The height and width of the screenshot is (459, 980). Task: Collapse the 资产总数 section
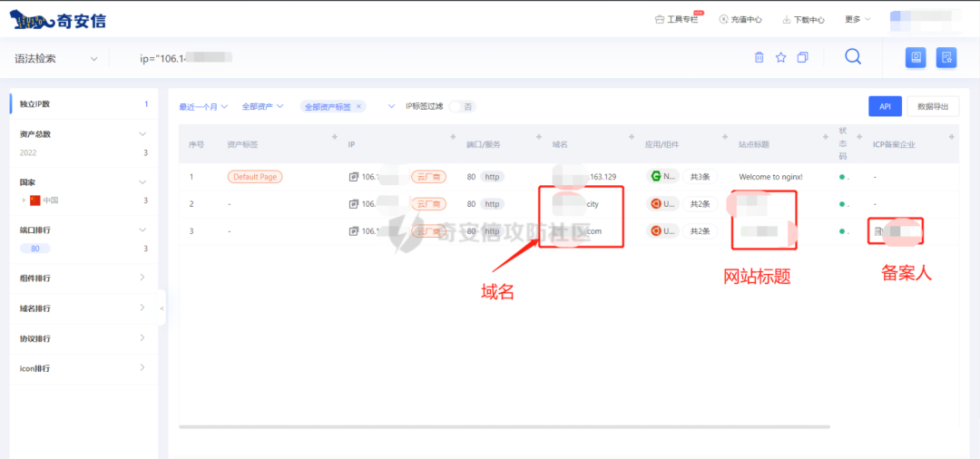142,133
